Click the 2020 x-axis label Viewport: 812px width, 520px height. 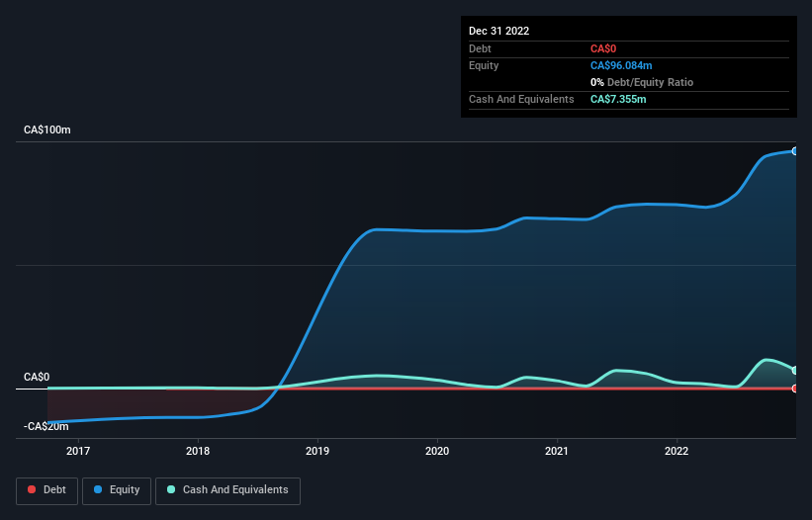pyautogui.click(x=437, y=451)
